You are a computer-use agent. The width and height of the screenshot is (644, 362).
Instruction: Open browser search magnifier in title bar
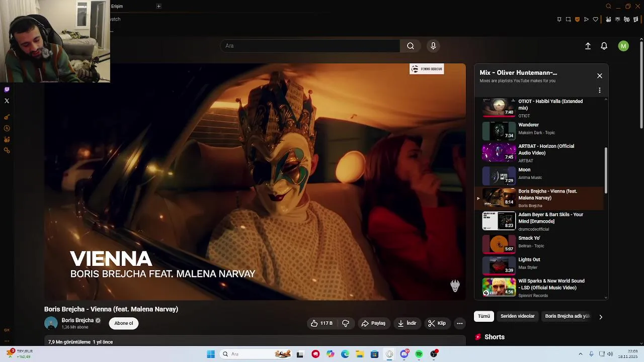pos(609,7)
